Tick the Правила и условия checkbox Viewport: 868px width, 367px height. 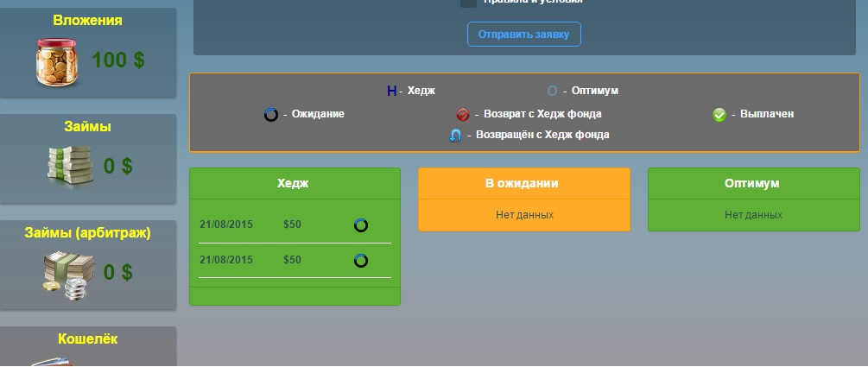[468, 3]
